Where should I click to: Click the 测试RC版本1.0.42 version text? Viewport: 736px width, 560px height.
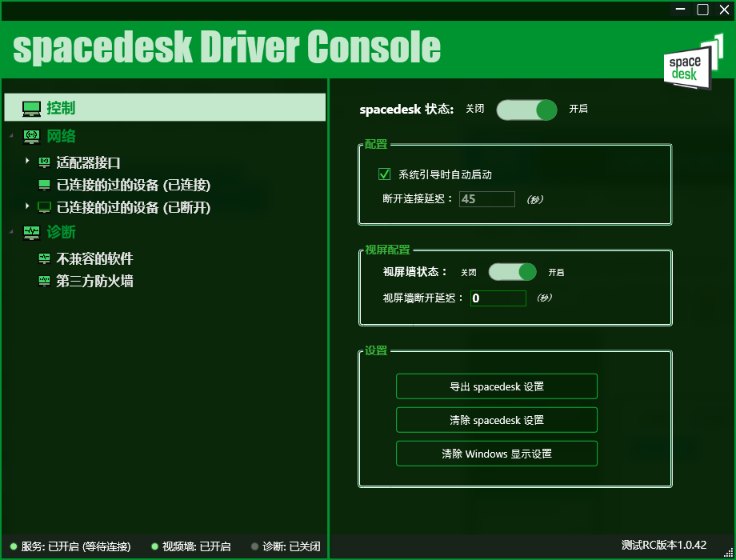point(664,545)
